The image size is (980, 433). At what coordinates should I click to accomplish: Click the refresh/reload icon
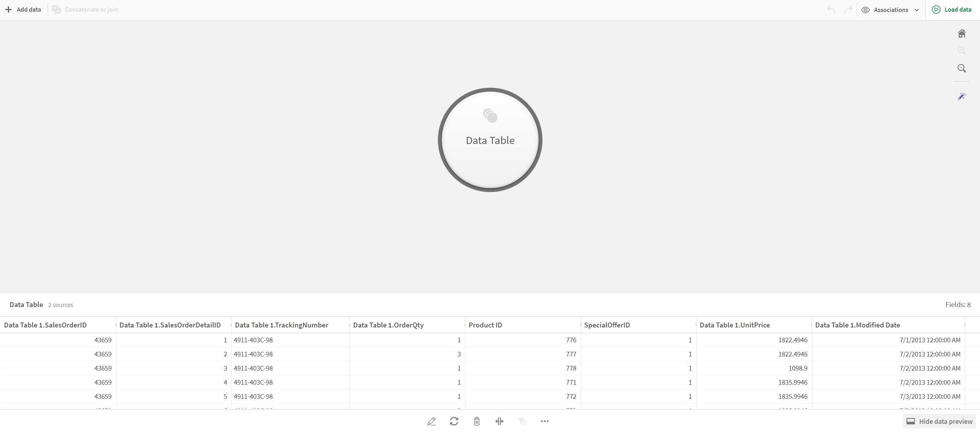click(x=454, y=421)
